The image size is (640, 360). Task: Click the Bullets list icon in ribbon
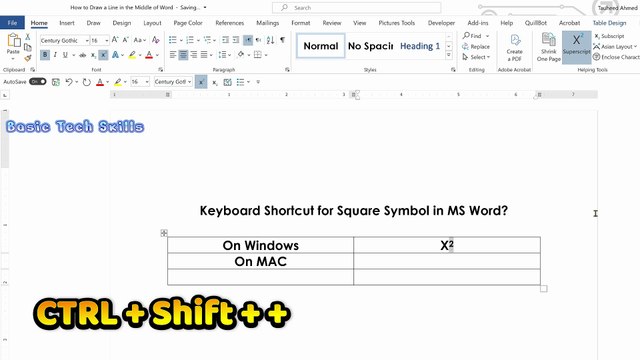(173, 40)
